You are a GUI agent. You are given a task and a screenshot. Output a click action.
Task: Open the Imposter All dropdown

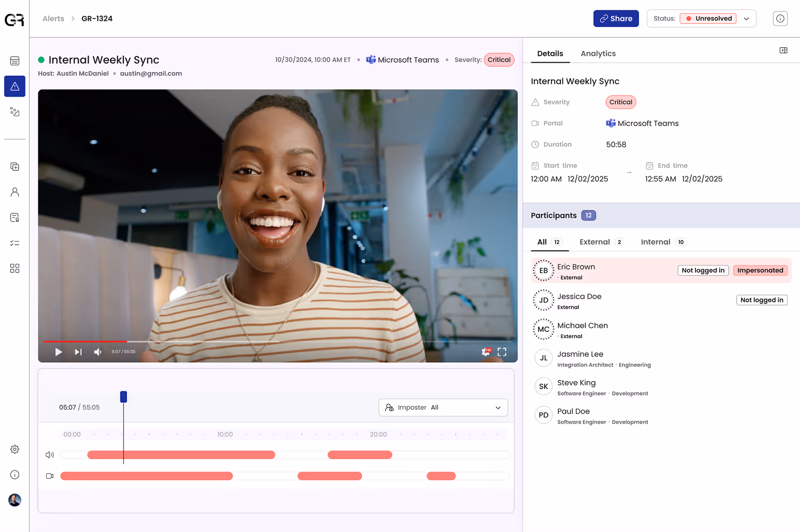tap(443, 408)
